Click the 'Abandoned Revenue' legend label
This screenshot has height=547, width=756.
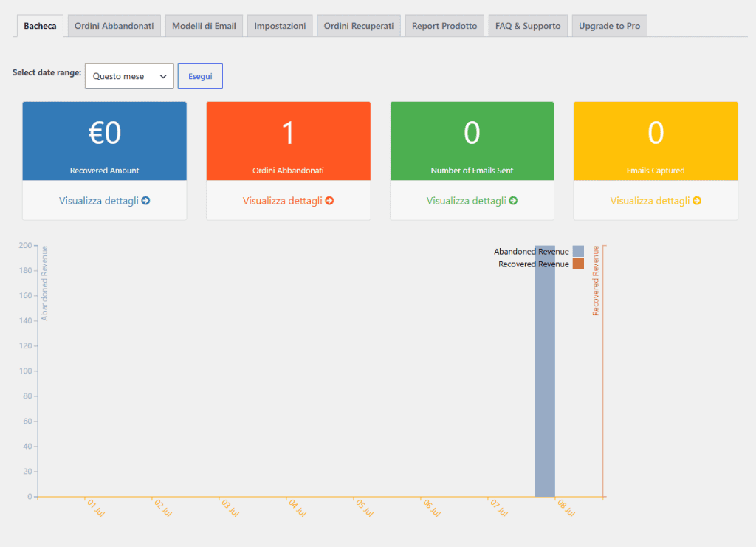532,252
